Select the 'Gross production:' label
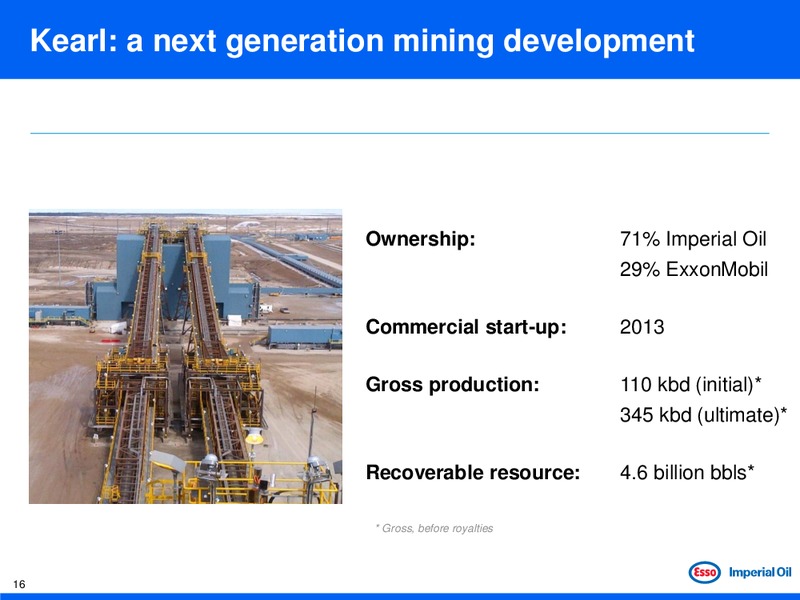The image size is (800, 600). click(452, 384)
